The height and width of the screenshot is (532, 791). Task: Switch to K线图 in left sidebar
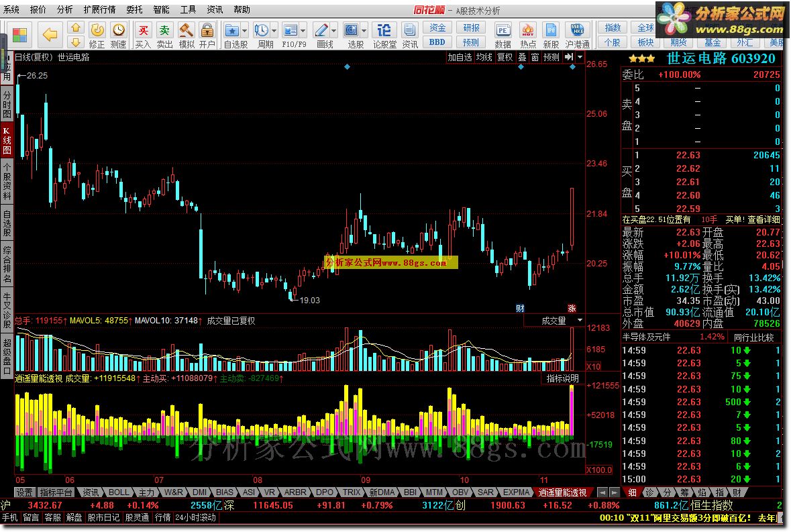(x=7, y=141)
